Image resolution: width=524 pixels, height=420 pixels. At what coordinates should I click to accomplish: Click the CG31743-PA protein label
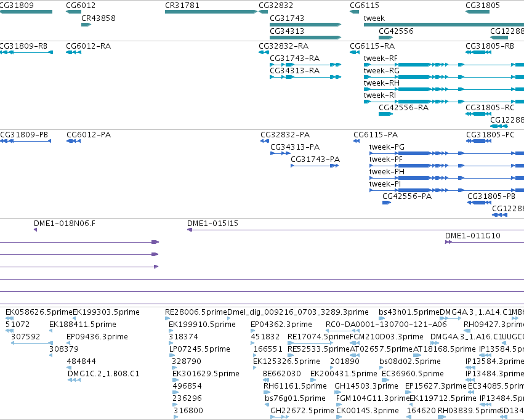(315, 160)
